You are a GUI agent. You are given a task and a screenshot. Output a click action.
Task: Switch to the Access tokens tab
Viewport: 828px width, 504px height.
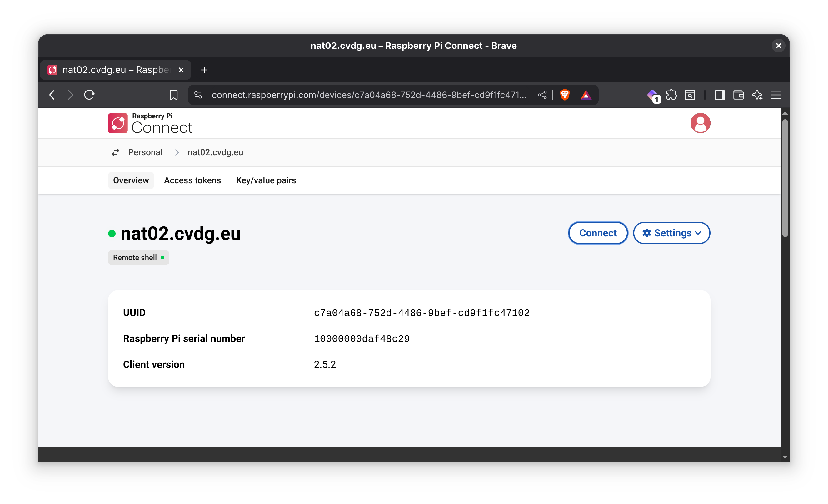[192, 181]
